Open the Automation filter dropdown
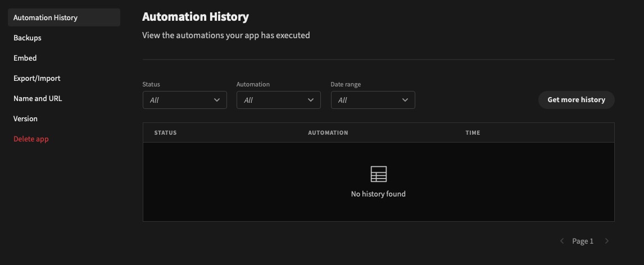The height and width of the screenshot is (265, 644). (279, 100)
